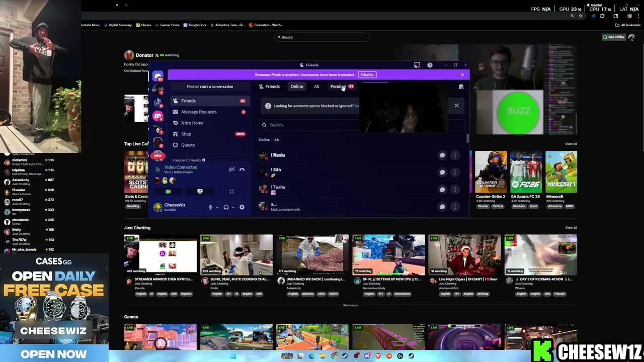Open Discord user settings gear
Image resolution: width=644 pixels, height=362 pixels.
tap(242, 207)
